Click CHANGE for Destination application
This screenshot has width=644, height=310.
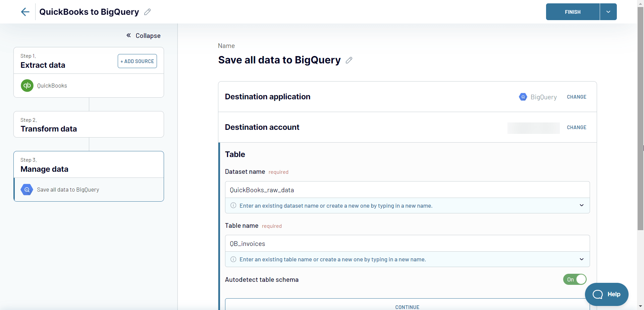577,97
